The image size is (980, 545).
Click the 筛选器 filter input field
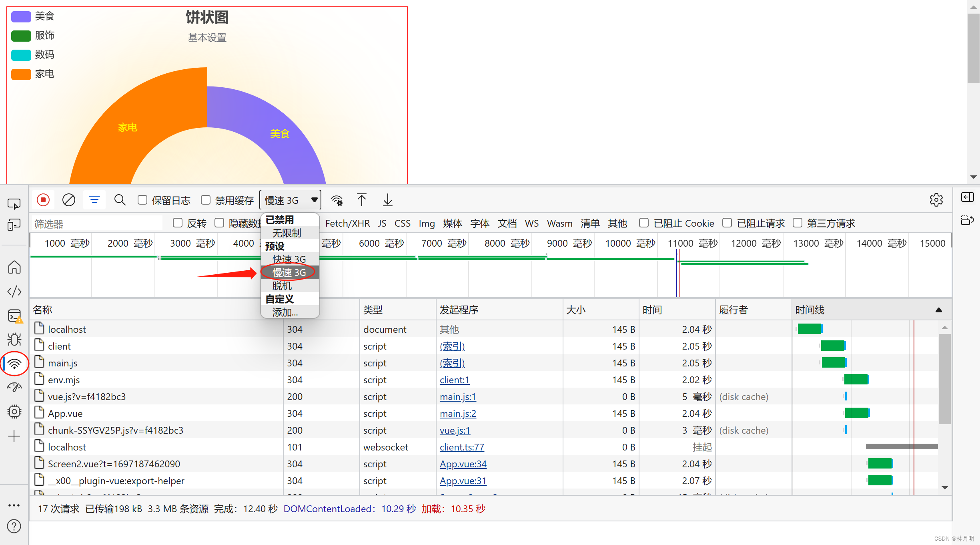(x=97, y=223)
